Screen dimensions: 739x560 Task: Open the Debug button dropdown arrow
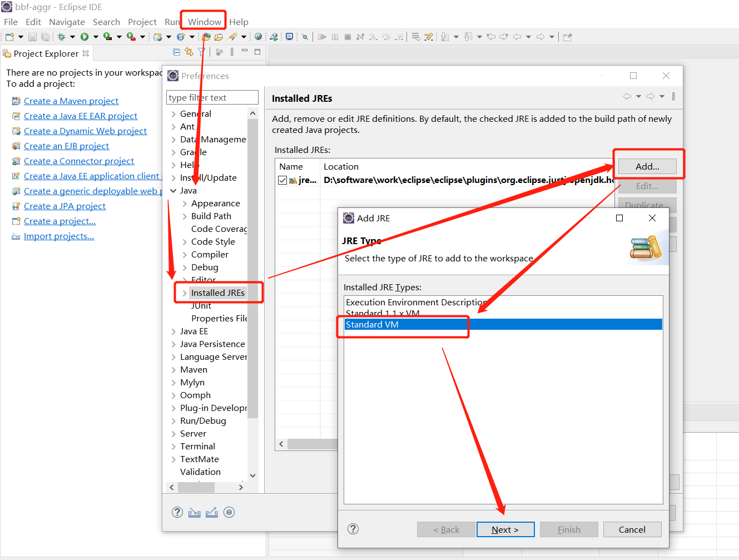[x=72, y=37]
